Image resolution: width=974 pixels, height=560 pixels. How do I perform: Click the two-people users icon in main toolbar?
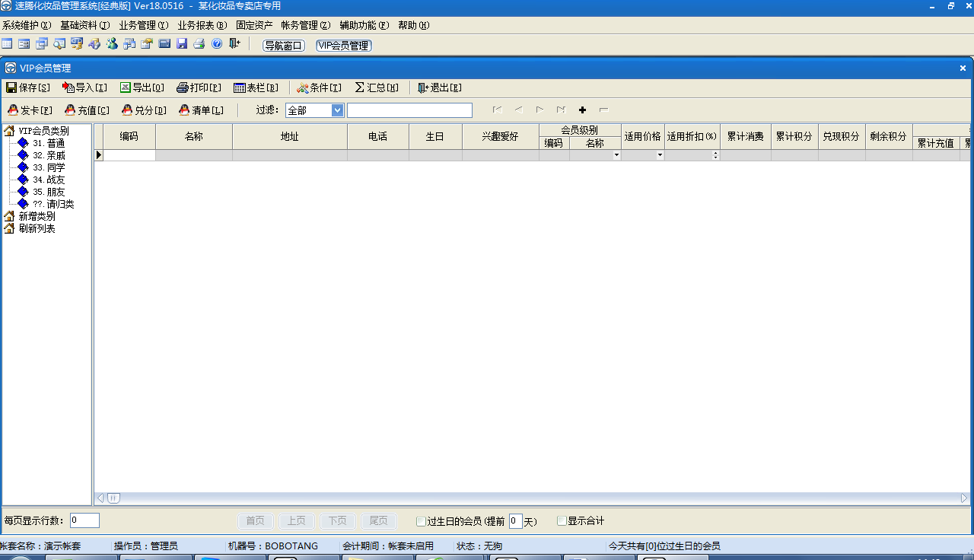click(x=112, y=44)
